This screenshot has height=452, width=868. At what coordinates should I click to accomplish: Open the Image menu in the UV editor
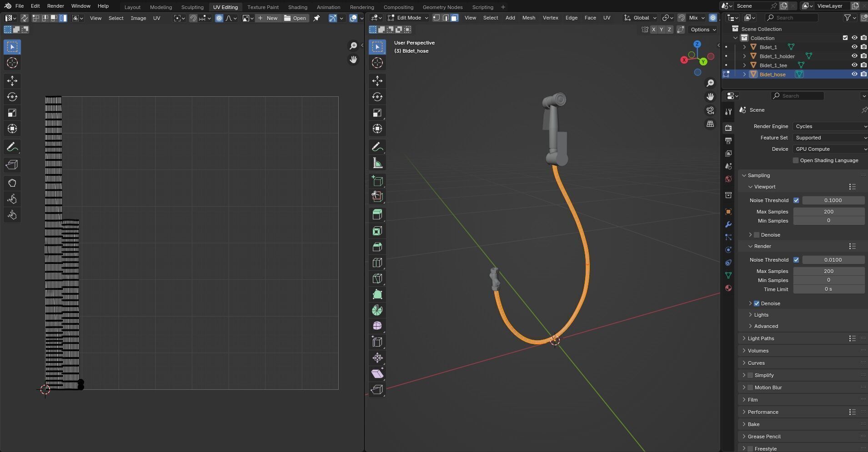click(138, 18)
